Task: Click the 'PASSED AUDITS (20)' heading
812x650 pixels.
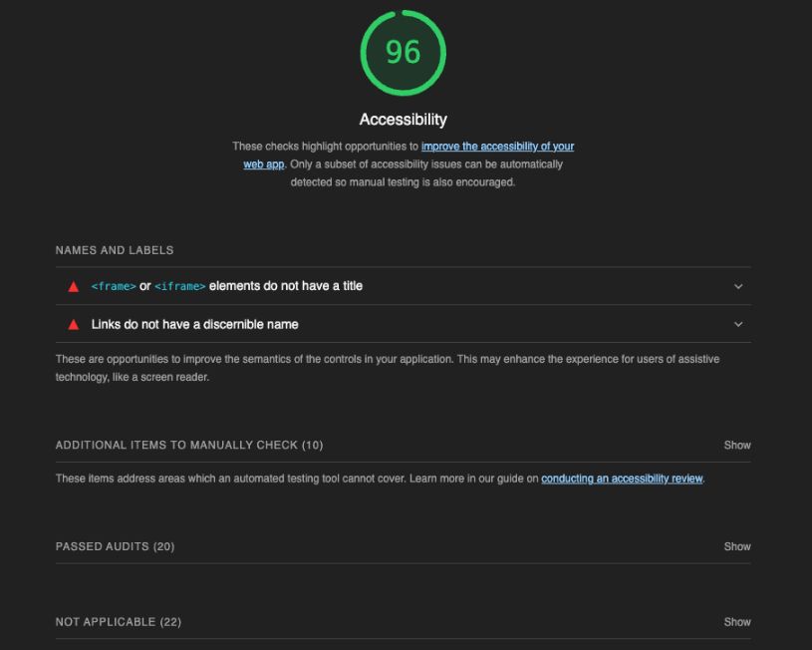Action: 115,546
